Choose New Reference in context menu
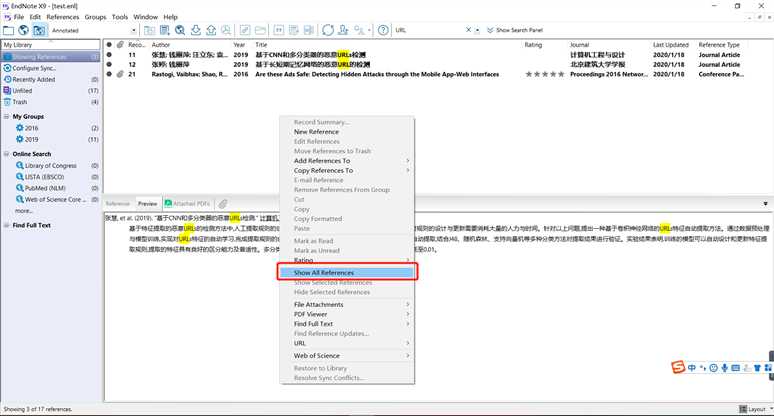The width and height of the screenshot is (774, 416). click(347, 132)
